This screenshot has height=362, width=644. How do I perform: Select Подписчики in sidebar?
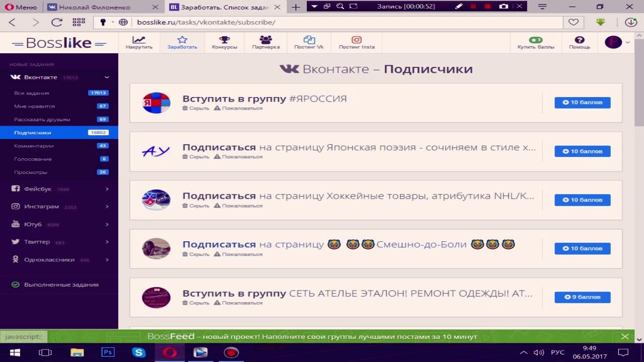point(59,132)
